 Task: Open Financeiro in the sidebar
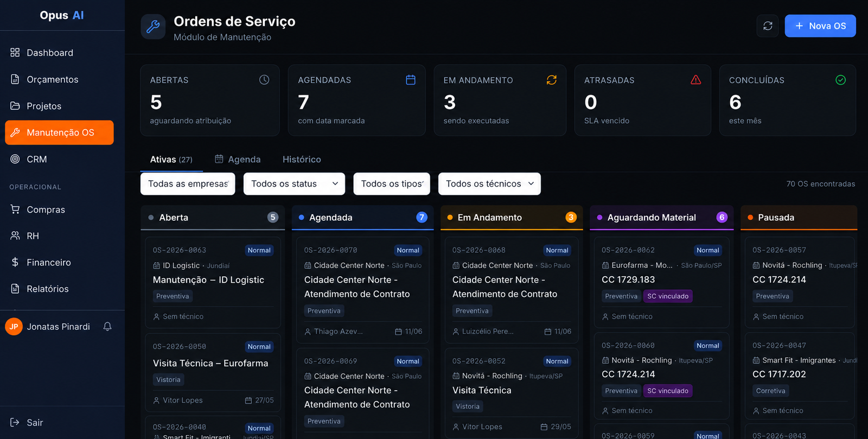tap(60, 262)
